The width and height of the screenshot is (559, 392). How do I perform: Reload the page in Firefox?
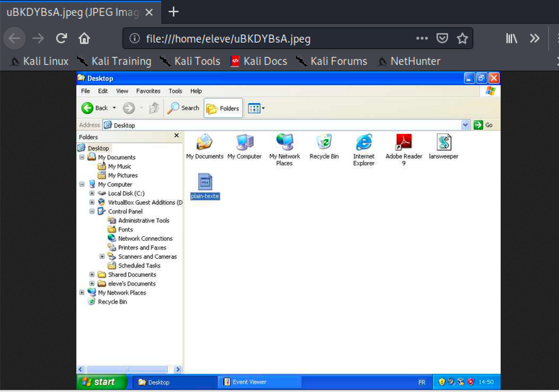click(61, 38)
